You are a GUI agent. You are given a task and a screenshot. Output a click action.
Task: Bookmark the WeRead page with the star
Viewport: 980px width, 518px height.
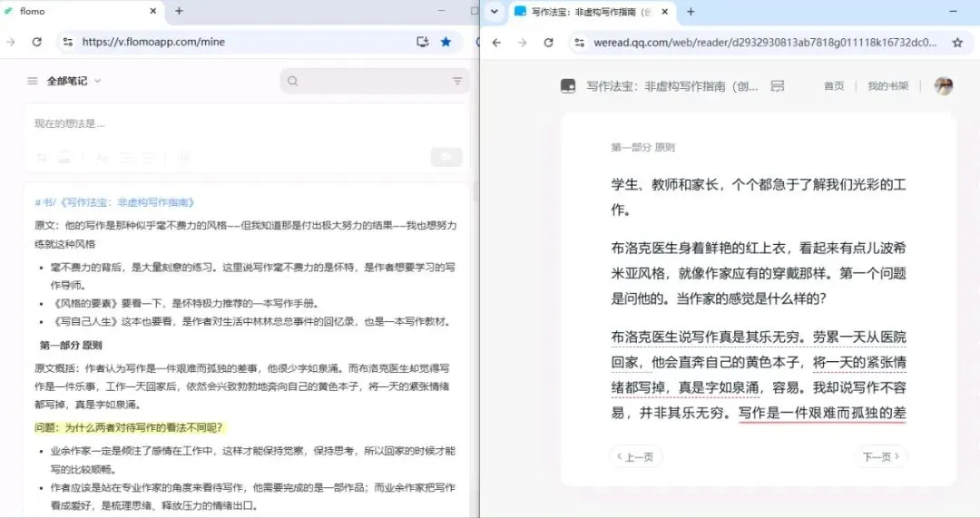coord(957,43)
